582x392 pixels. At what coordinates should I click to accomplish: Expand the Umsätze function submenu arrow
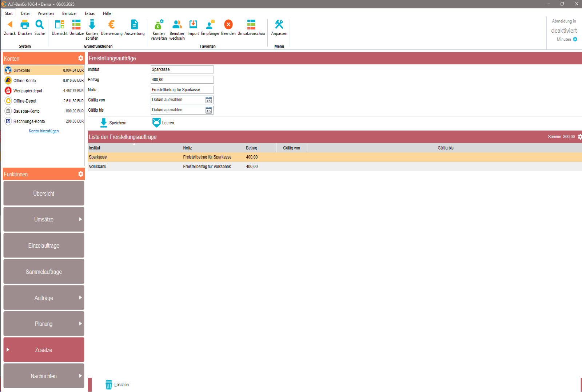pos(80,219)
